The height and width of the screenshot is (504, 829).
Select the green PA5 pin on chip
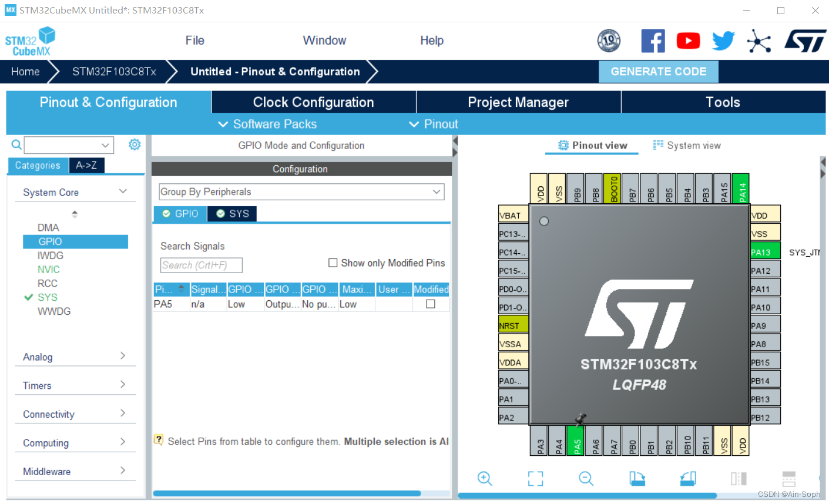coord(576,441)
